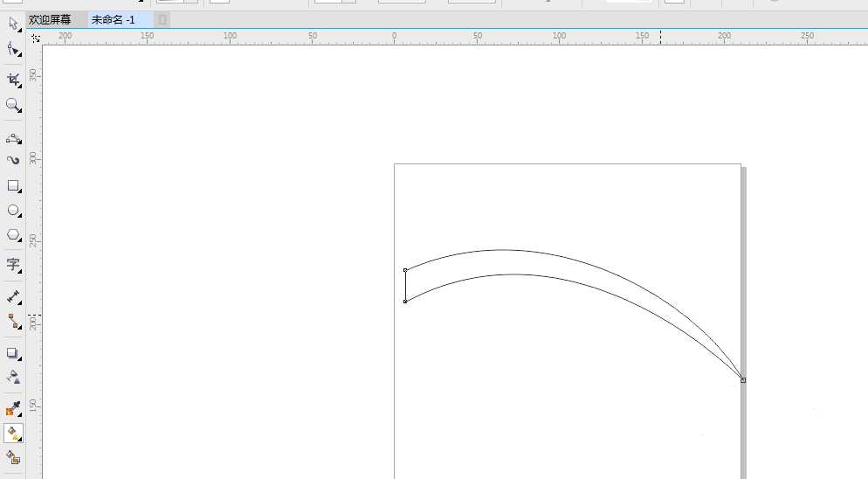Viewport: 868px width, 479px height.
Task: Pick the Color Eyedropper tool
Action: (x=13, y=408)
